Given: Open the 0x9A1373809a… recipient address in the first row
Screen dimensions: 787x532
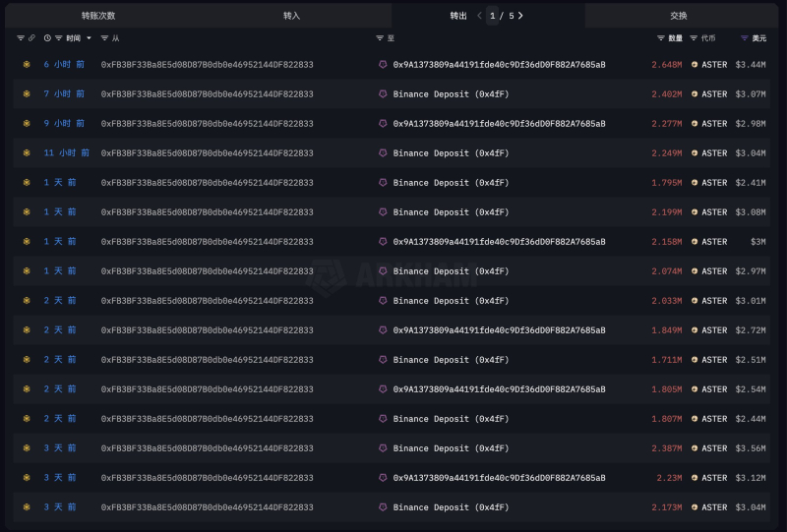Looking at the screenshot, I should point(499,65).
